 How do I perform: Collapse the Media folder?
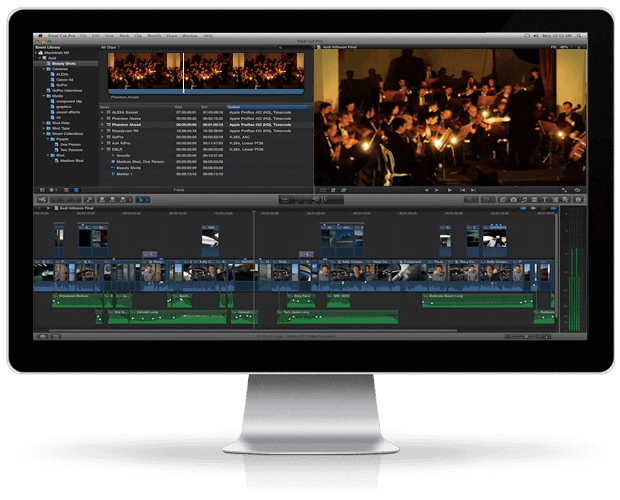pos(44,96)
